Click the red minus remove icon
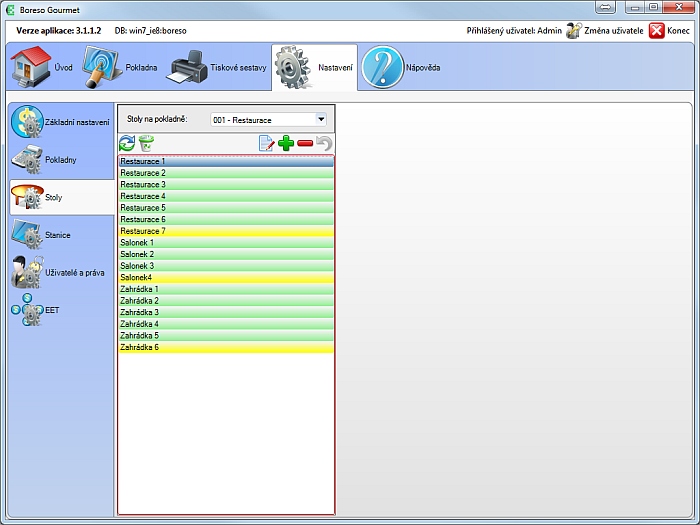The width and height of the screenshot is (700, 525). point(305,144)
